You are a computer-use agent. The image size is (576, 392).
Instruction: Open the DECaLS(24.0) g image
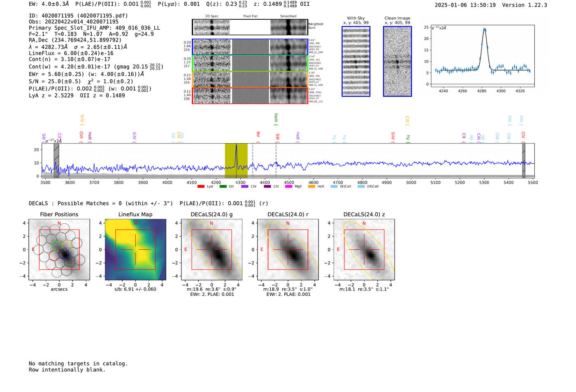211,249
